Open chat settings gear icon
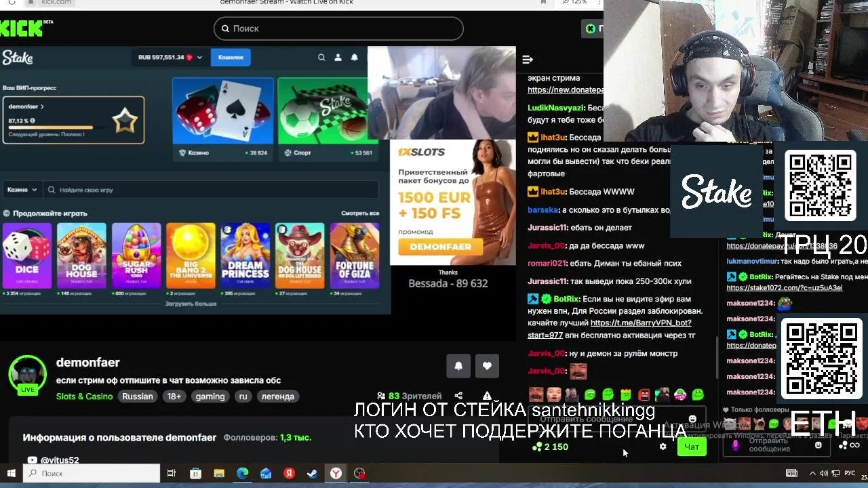 [x=663, y=447]
